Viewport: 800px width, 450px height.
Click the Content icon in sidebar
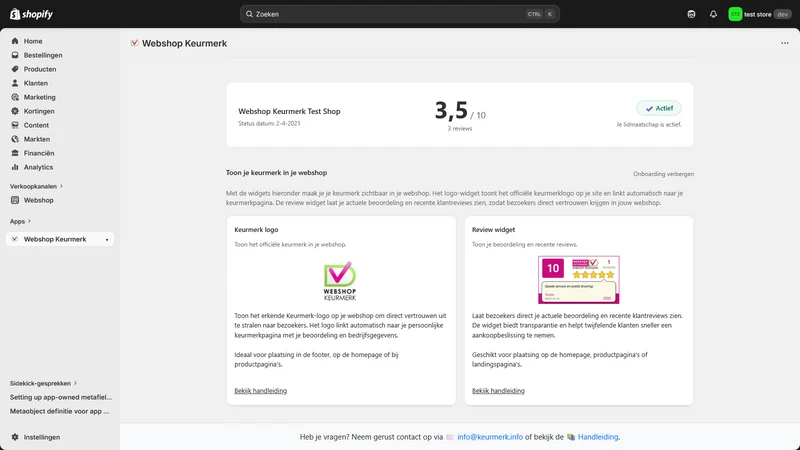click(x=15, y=125)
